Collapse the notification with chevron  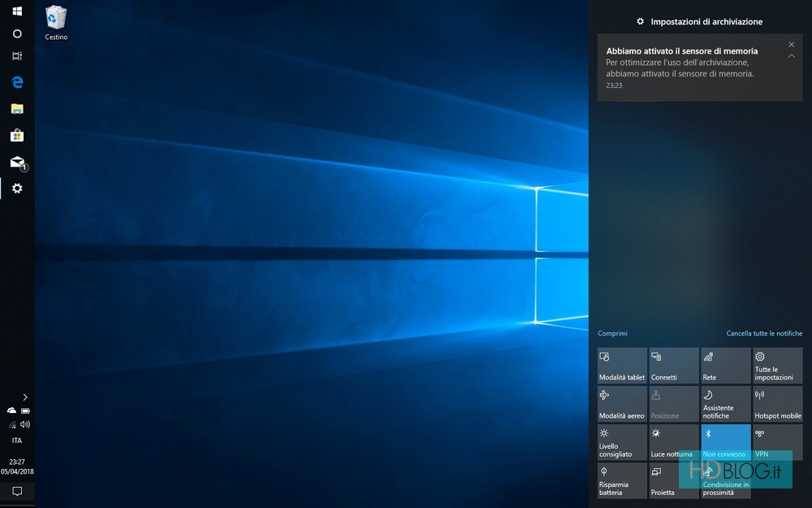(791, 56)
